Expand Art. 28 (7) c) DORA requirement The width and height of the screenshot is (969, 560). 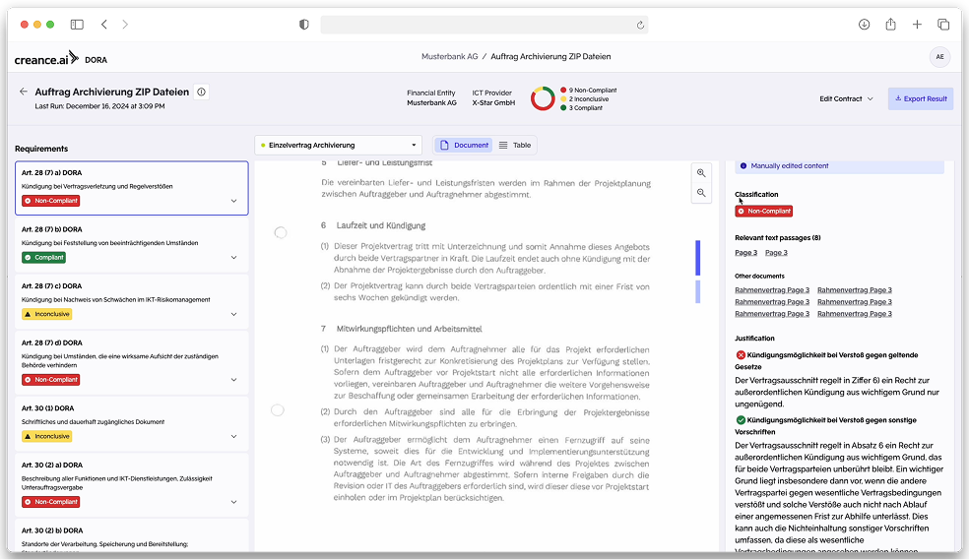pos(233,314)
